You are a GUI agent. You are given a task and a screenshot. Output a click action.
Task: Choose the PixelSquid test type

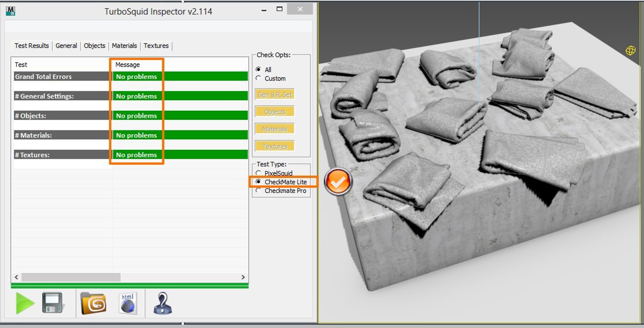[274, 173]
